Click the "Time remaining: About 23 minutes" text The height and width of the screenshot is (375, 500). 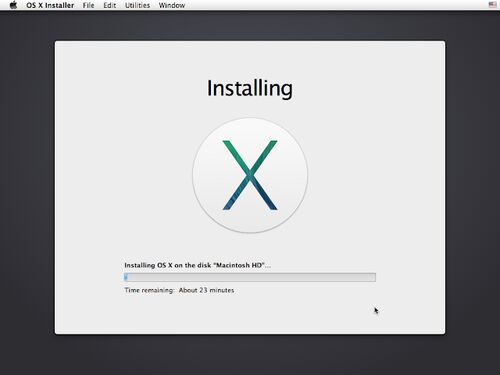[x=179, y=290]
